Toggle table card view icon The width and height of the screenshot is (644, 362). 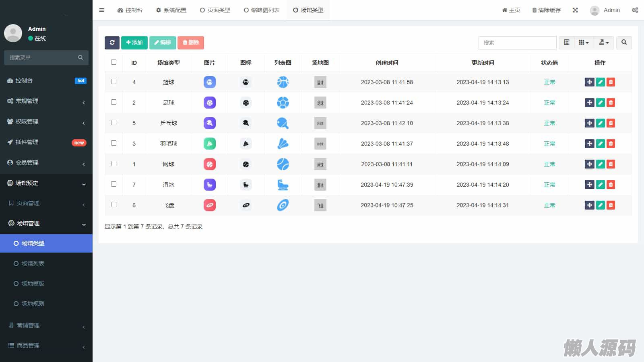566,43
